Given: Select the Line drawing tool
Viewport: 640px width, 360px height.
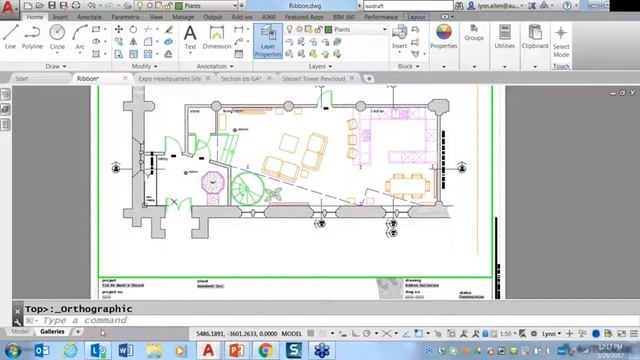Looking at the screenshot, I should (x=10, y=37).
